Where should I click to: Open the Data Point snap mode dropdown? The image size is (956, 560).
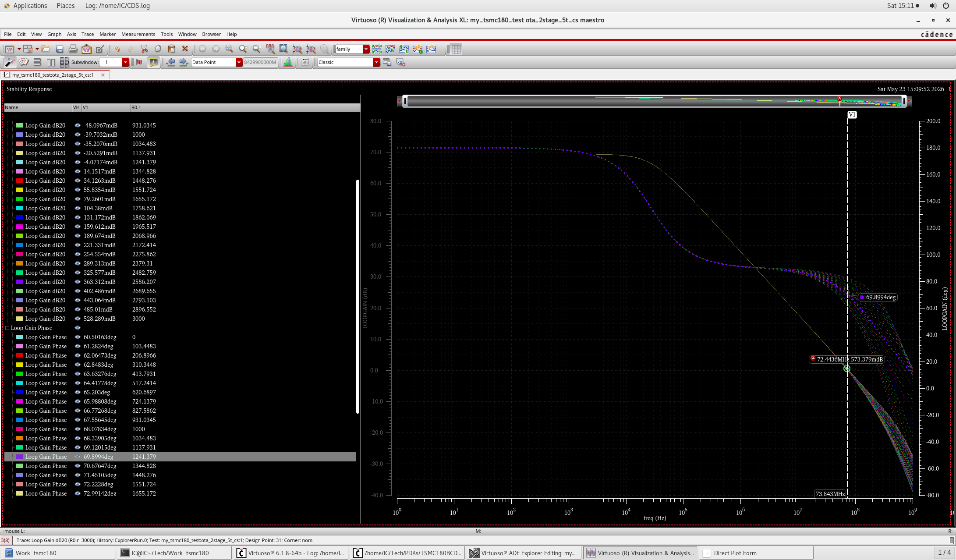click(x=239, y=62)
